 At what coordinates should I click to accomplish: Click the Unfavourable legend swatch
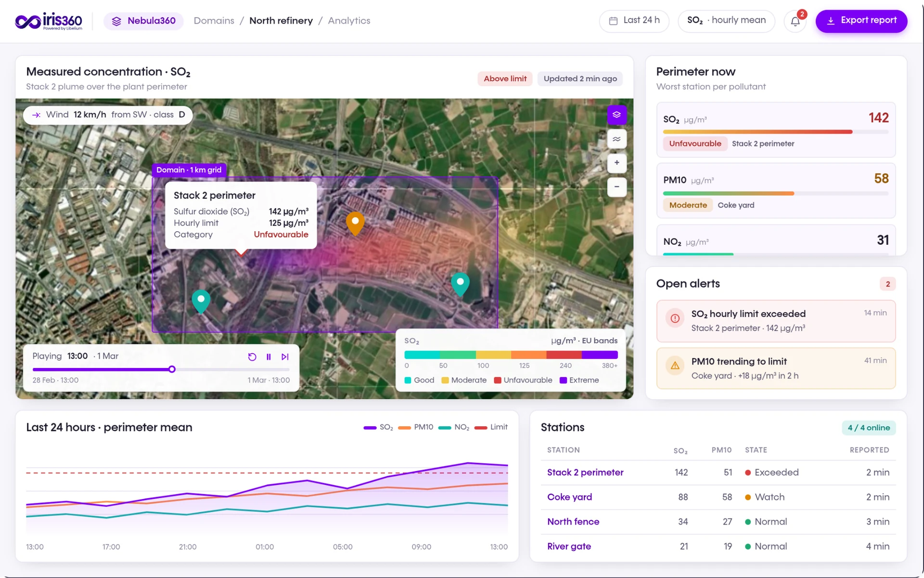(498, 381)
